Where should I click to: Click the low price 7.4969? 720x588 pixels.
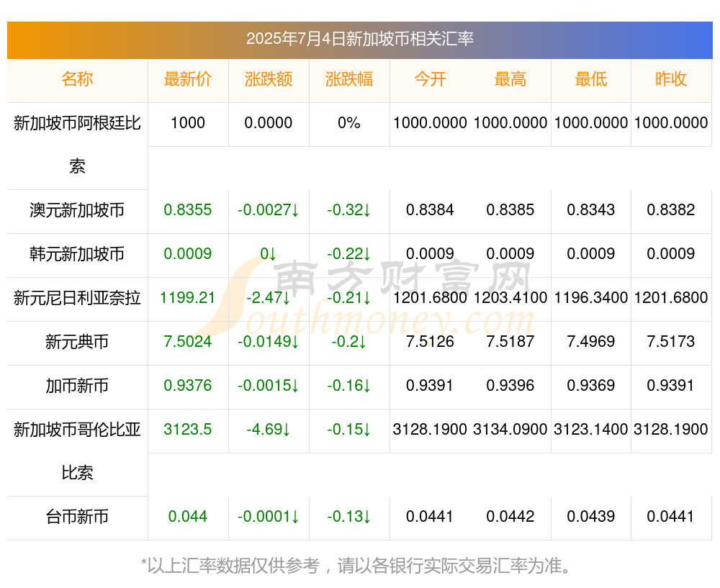(591, 342)
